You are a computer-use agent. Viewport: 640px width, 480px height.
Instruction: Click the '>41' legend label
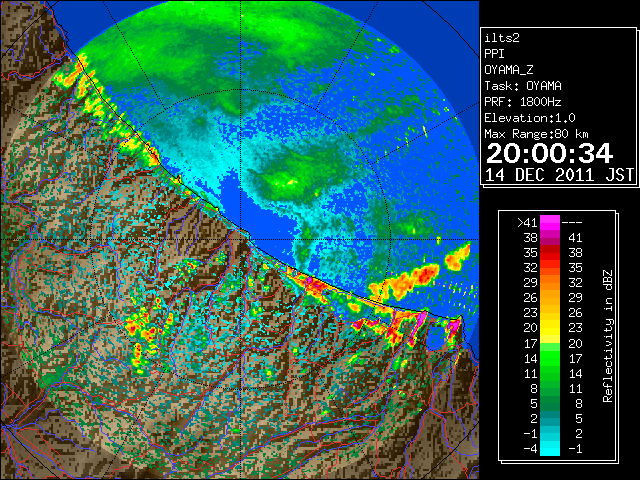point(527,223)
